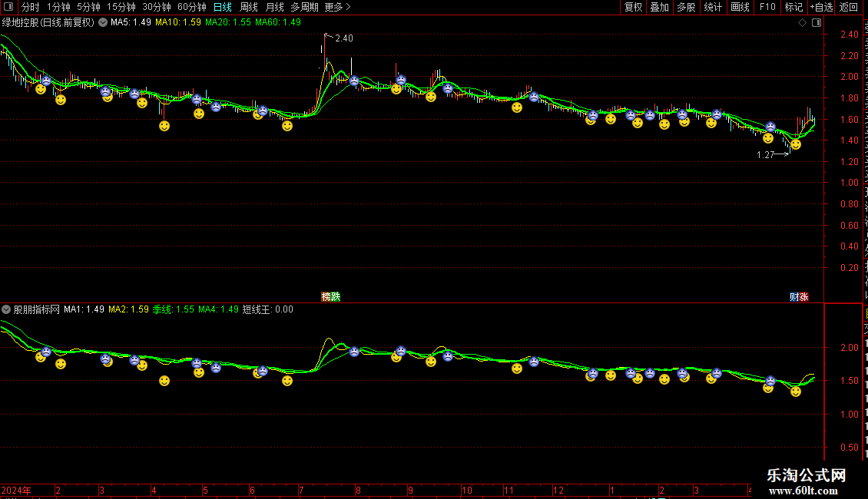Click the diamond icon above price axis
This screenshot has height=499, width=868.
click(x=802, y=22)
